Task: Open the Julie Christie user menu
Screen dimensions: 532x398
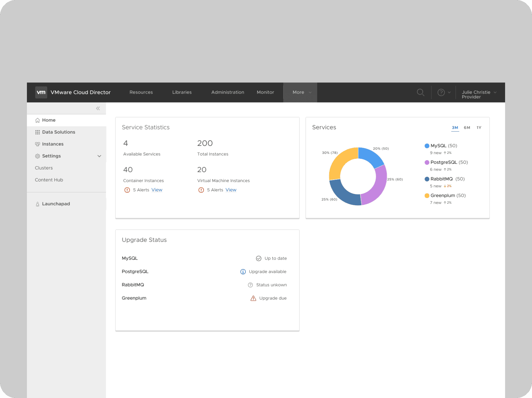Action: [x=479, y=94]
